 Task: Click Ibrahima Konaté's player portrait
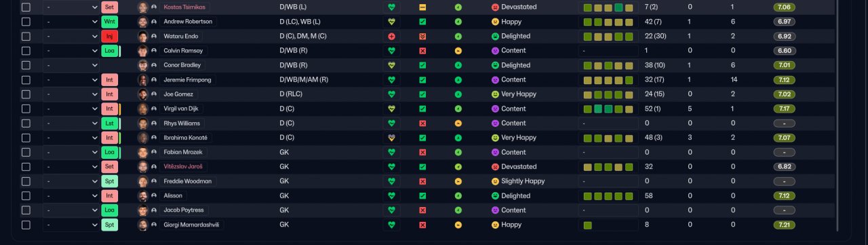(x=143, y=138)
